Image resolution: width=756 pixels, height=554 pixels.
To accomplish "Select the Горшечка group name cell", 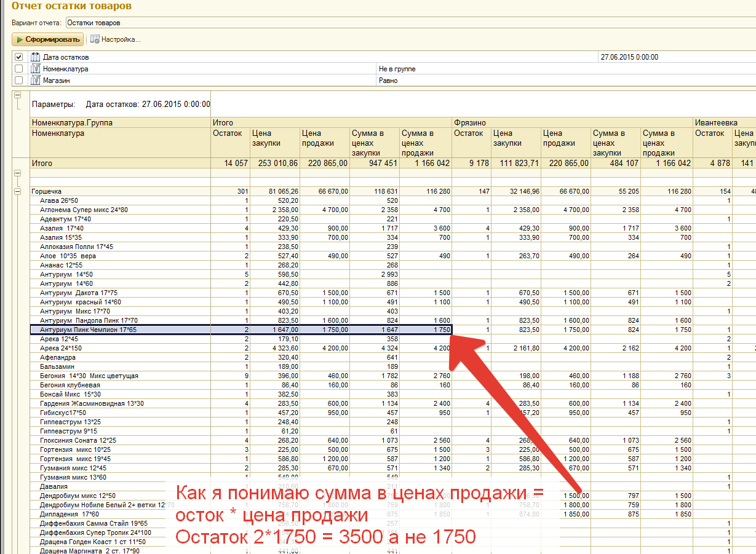I will click(47, 192).
